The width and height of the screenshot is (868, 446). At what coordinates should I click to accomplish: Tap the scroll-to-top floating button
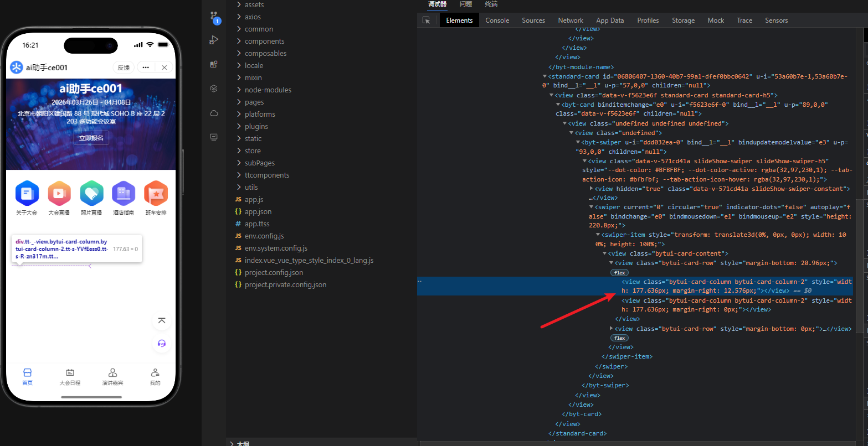[162, 321]
